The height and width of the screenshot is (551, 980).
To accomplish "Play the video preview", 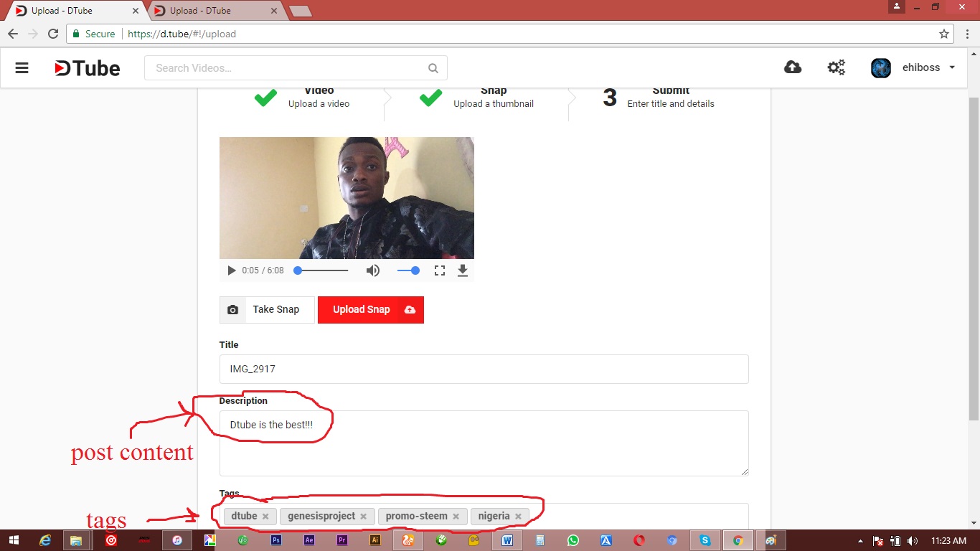I will pyautogui.click(x=231, y=270).
